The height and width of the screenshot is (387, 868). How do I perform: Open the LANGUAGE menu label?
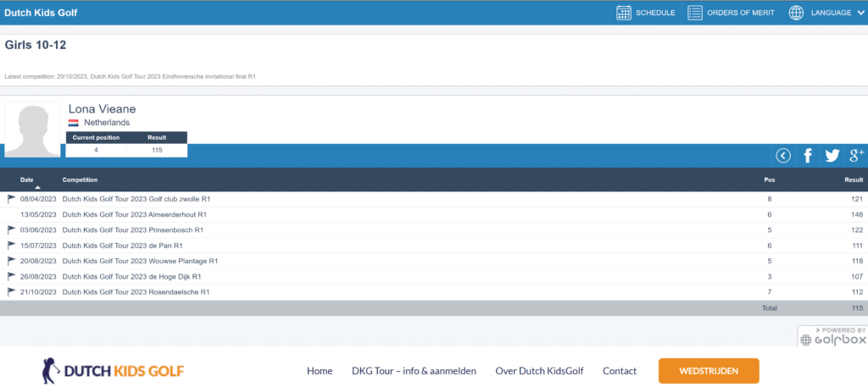pos(831,13)
